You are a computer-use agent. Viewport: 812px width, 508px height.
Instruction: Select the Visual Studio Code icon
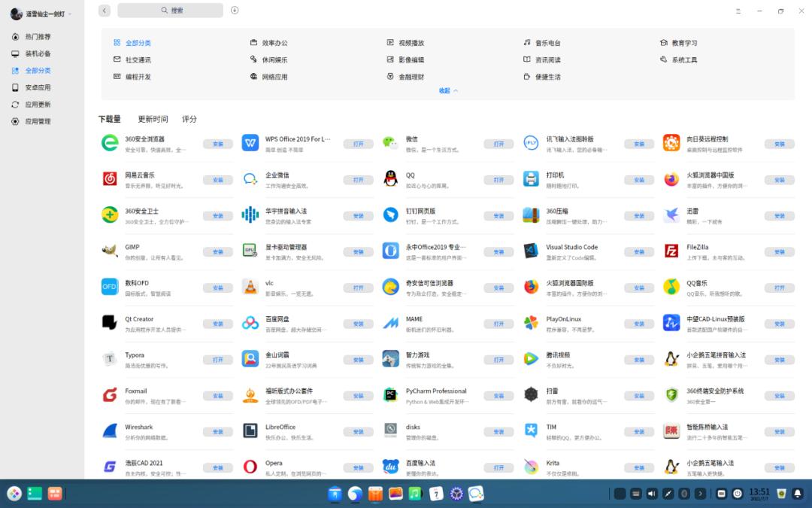click(532, 251)
